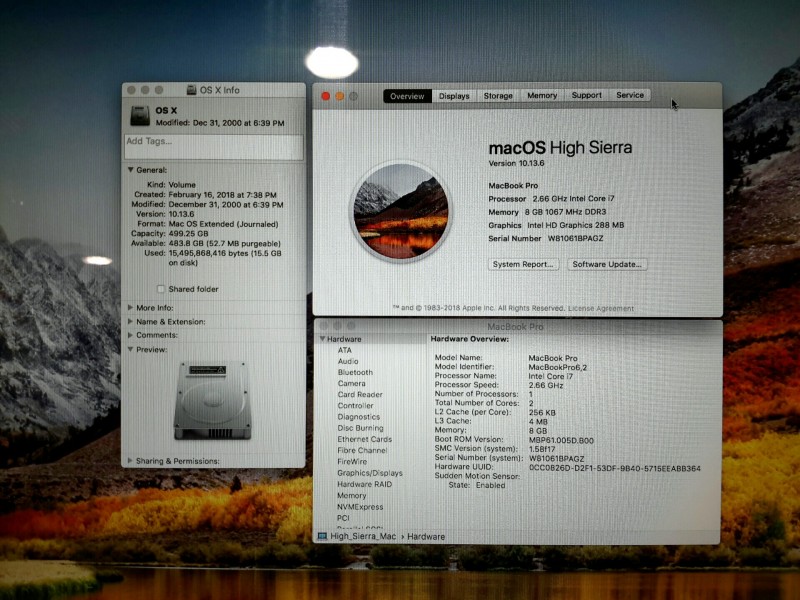Select Controller in hardware list
800x600 pixels.
click(355, 406)
